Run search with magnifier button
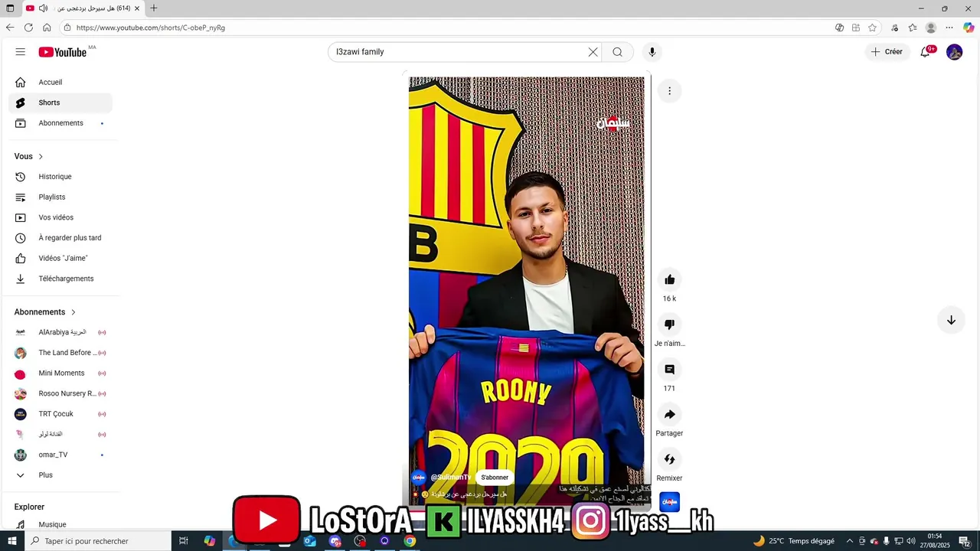 click(617, 52)
